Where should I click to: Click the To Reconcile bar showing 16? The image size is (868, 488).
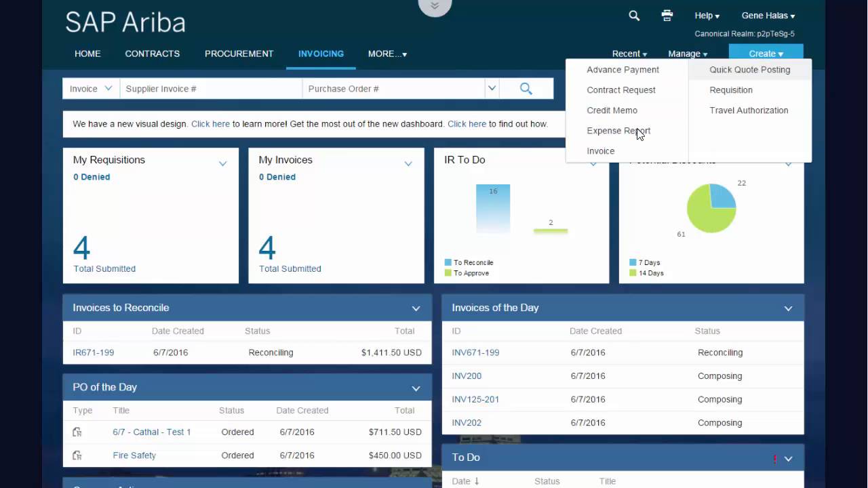tap(493, 209)
